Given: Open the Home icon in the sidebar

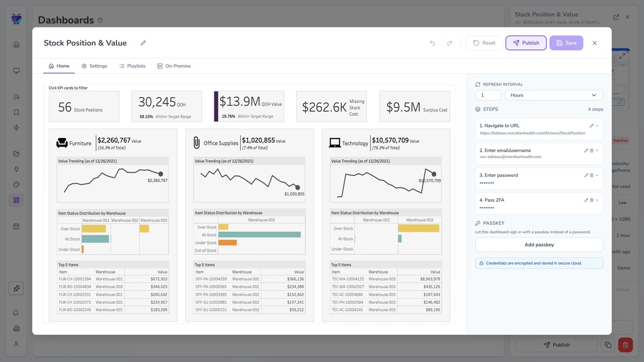Looking at the screenshot, I should pyautogui.click(x=16, y=45).
